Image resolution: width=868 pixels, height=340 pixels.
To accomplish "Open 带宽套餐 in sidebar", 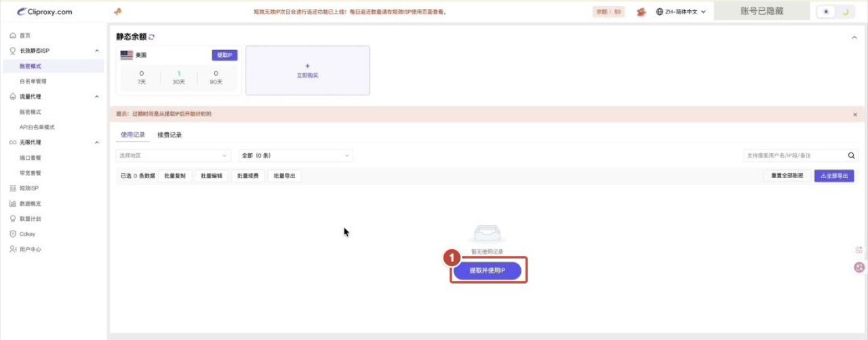I will click(30, 173).
